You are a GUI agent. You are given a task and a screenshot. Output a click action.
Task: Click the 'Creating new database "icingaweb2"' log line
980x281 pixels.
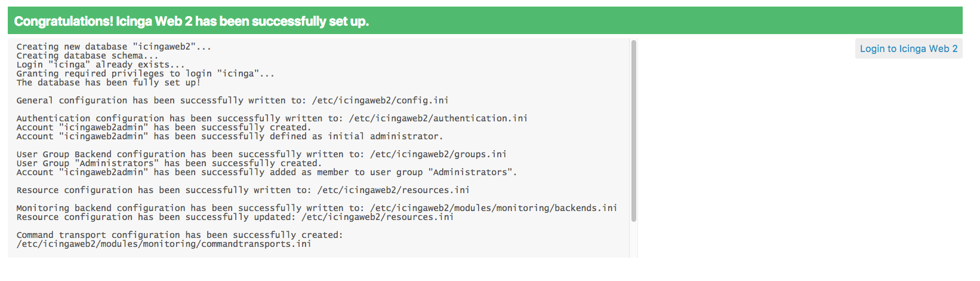[x=113, y=47]
